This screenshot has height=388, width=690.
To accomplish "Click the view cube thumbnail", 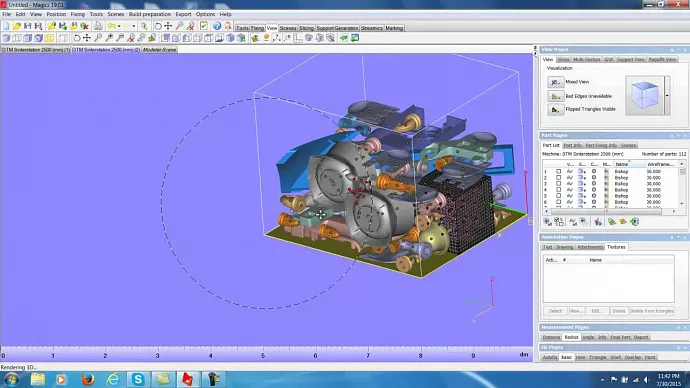I will (645, 95).
